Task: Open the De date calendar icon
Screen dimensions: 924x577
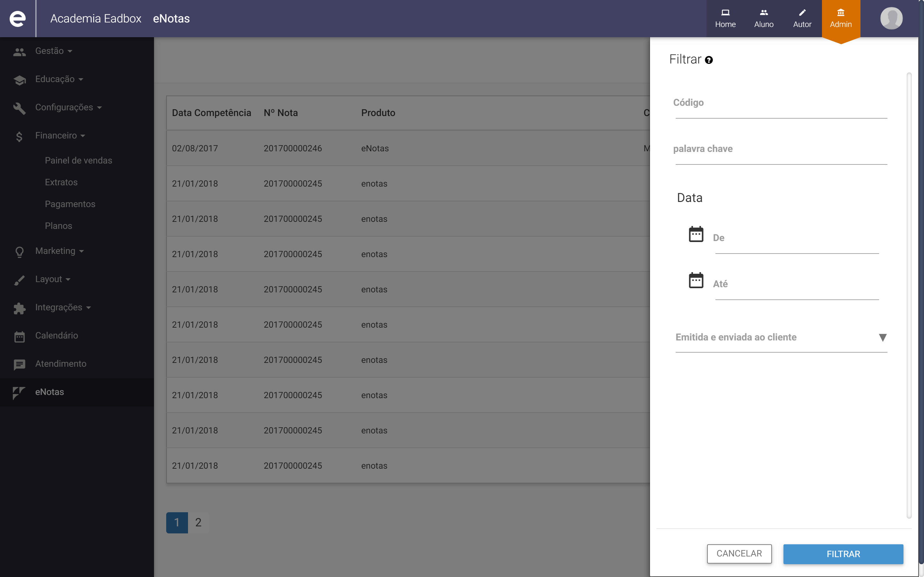Action: pos(696,234)
